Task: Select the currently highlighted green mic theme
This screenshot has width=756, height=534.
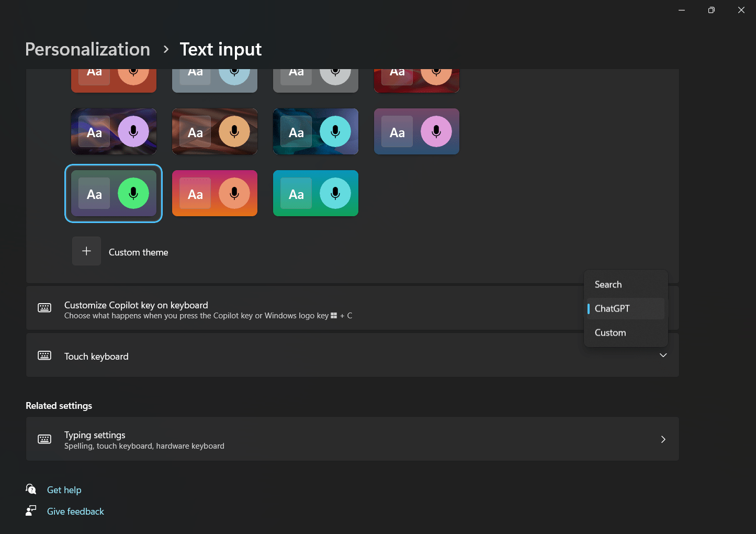Action: 114,193
